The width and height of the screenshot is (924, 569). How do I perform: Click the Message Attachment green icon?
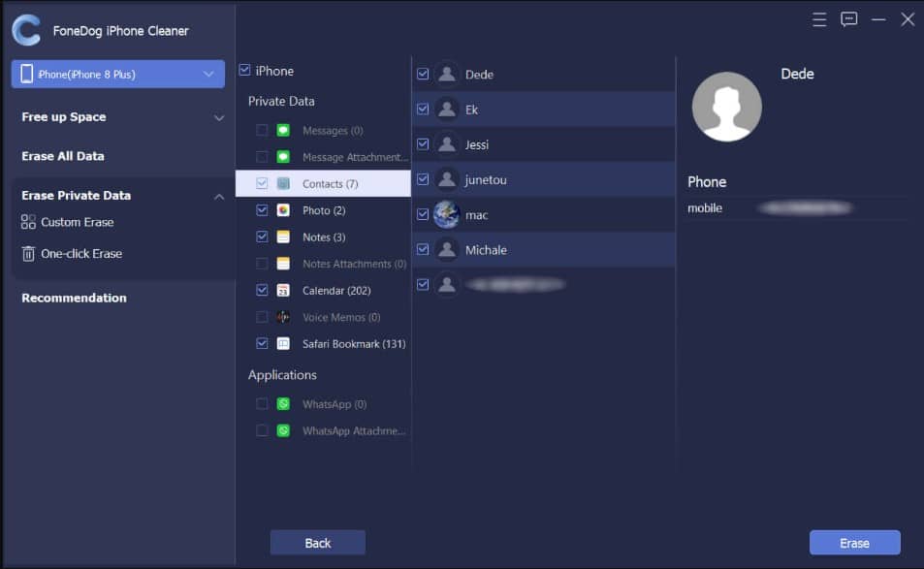[283, 157]
